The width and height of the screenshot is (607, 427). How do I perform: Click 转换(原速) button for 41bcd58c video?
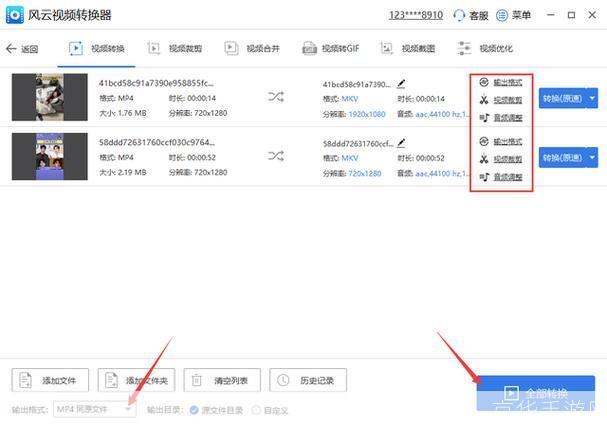562,98
